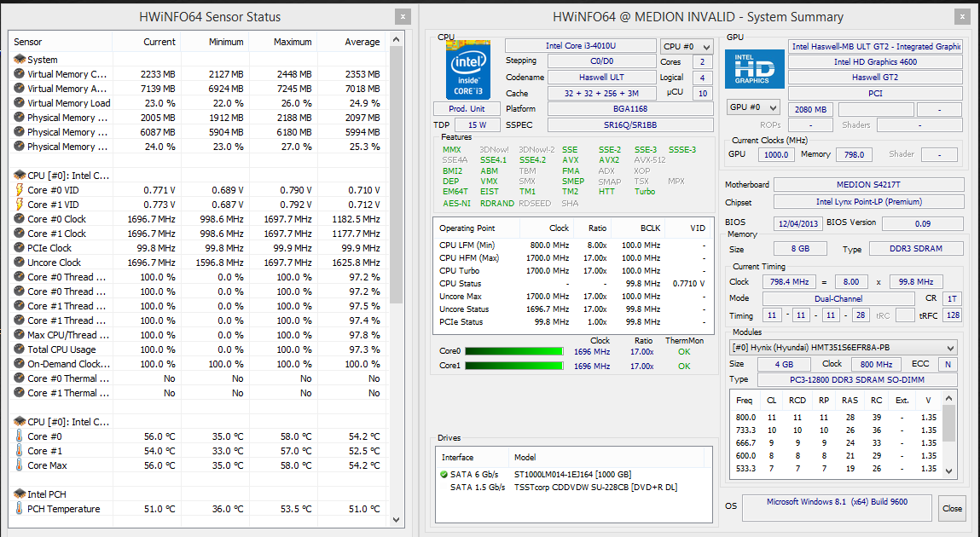Click the Prod. Unit button
The image size is (980, 537).
tap(467, 108)
